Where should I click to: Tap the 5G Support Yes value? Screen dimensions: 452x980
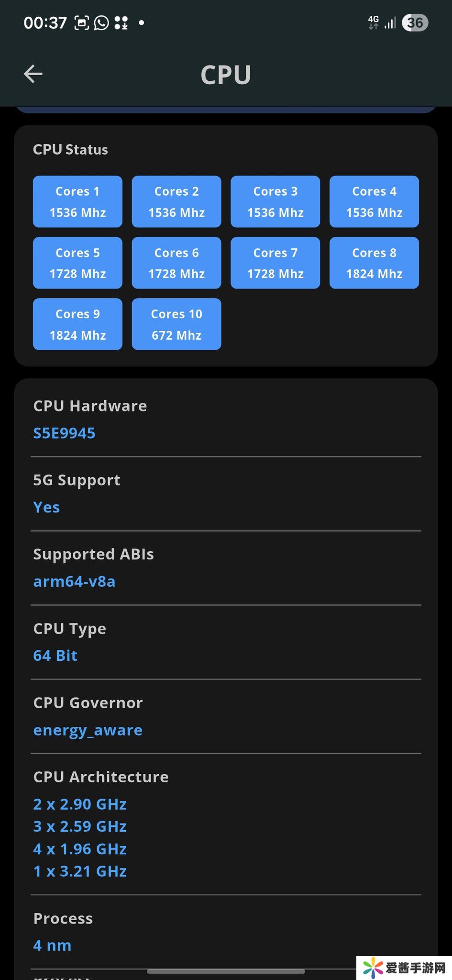[46, 507]
